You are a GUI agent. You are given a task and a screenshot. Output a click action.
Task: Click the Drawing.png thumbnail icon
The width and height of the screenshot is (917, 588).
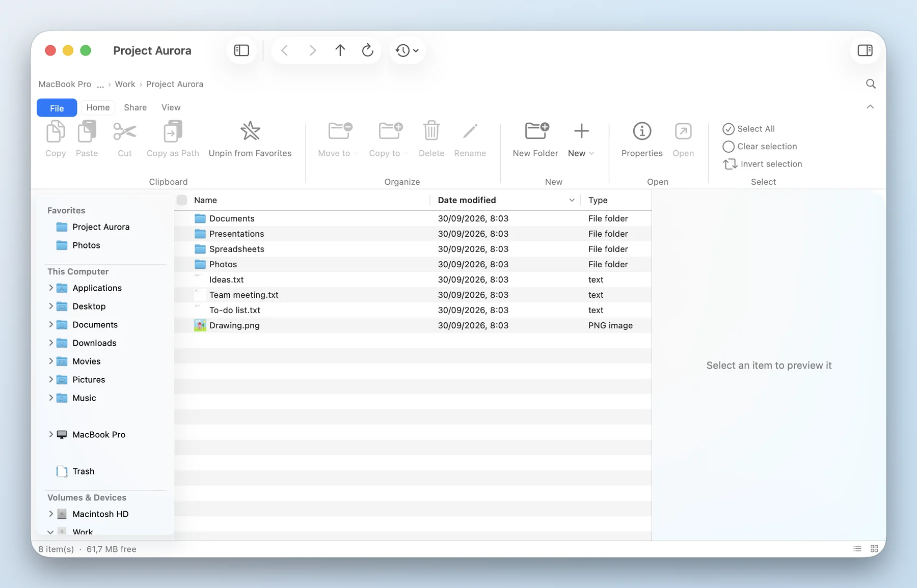click(200, 325)
